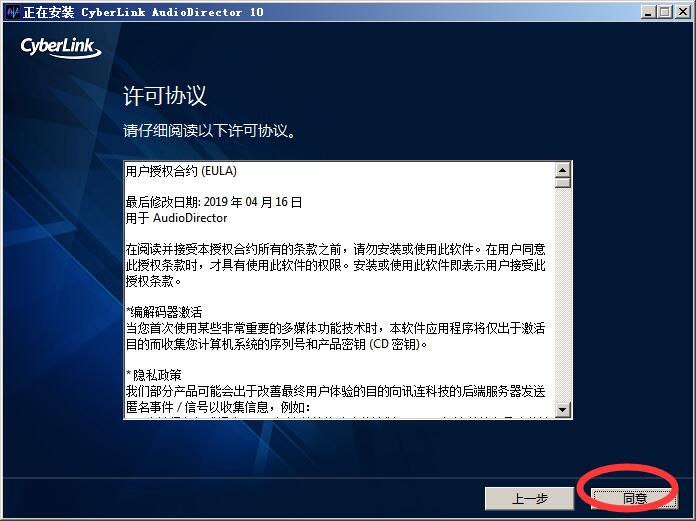Image resolution: width=696 pixels, height=521 pixels.
Task: Click inside paragraph starting 在阅读并接受本授权合约
Action: point(336,265)
